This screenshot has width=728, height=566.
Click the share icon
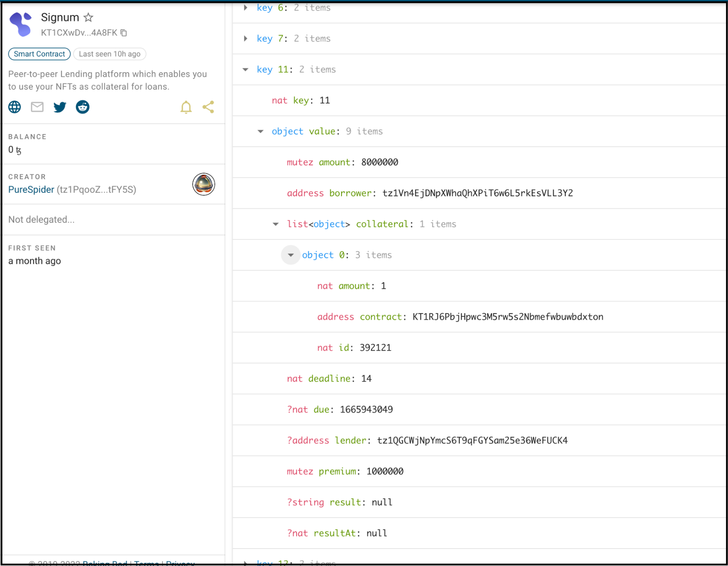[x=208, y=107]
